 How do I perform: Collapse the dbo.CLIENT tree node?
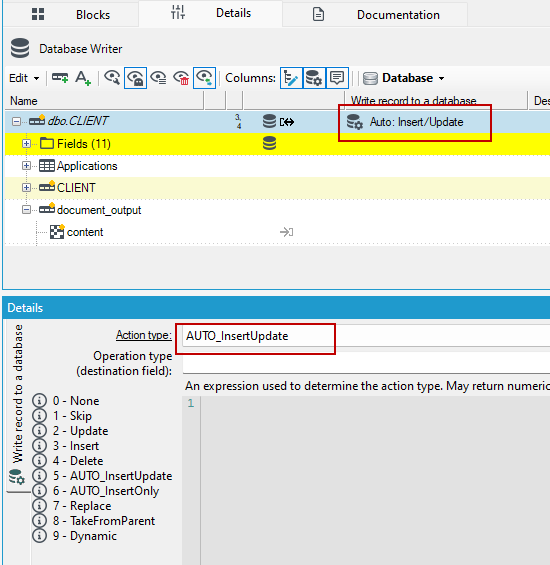(16, 121)
